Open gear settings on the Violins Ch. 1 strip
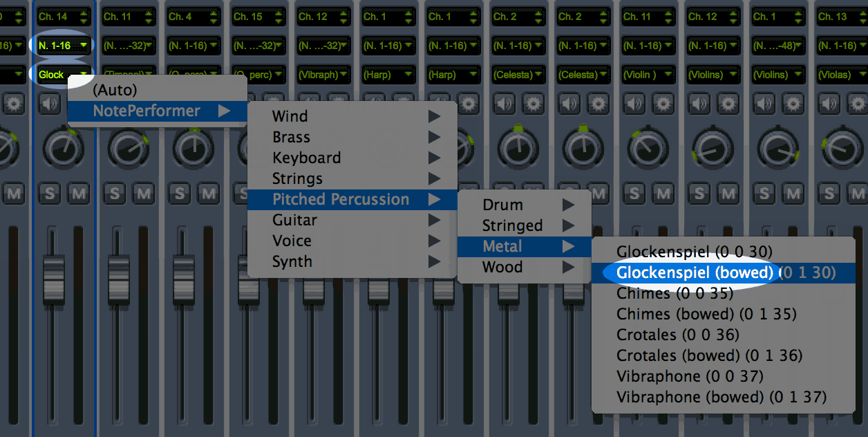 tap(793, 104)
